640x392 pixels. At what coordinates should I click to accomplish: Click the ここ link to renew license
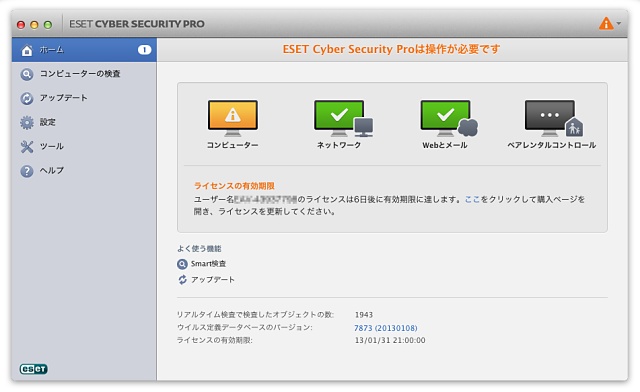[x=472, y=199]
